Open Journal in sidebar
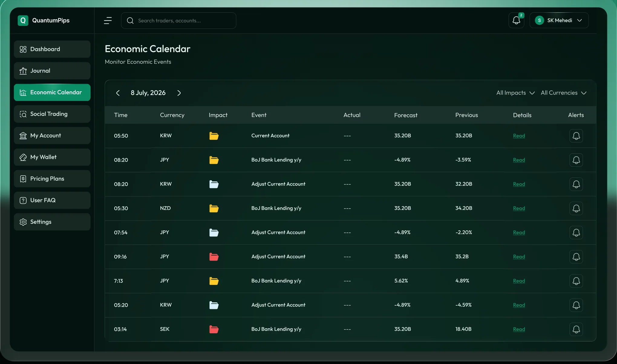617x364 pixels. point(52,71)
